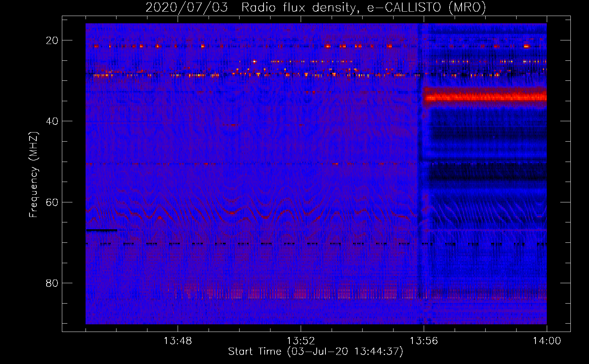
Task: Click the 13:52 time tick label
Action: [x=301, y=341]
